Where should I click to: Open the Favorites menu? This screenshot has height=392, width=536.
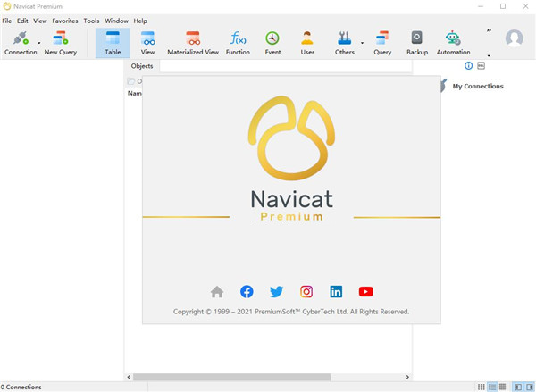click(65, 21)
